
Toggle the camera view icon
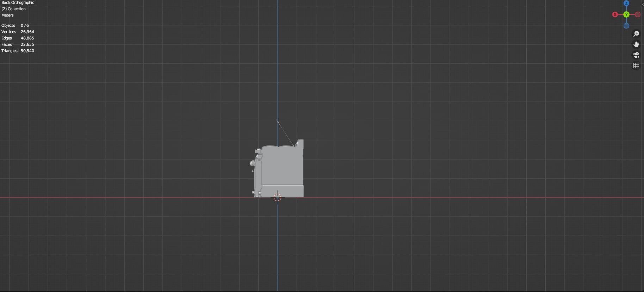coord(636,55)
